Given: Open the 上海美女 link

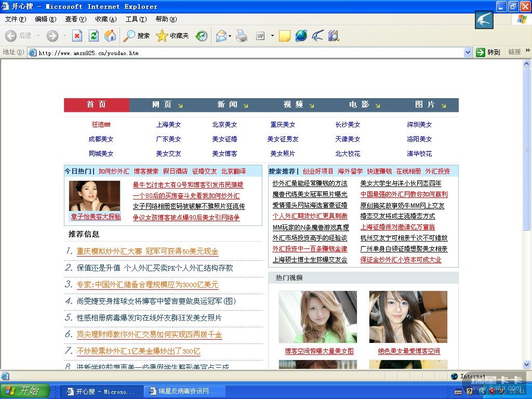Looking at the screenshot, I should (x=168, y=125).
